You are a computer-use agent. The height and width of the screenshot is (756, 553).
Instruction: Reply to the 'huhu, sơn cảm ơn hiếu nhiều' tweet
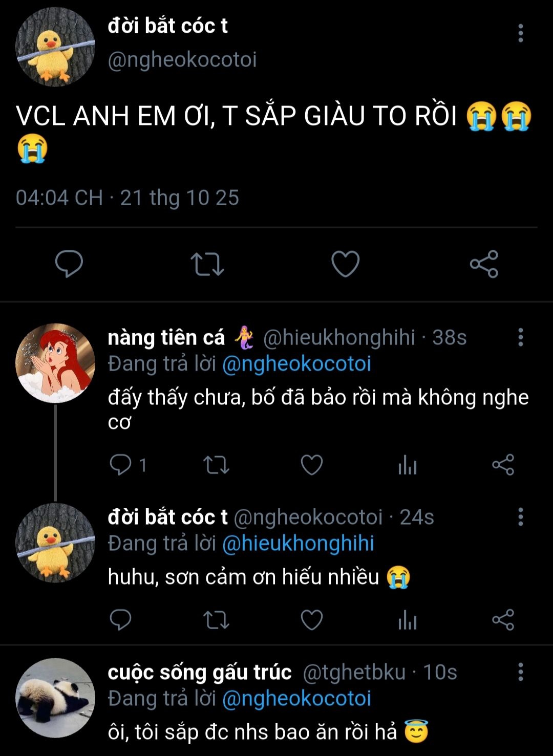tap(121, 620)
